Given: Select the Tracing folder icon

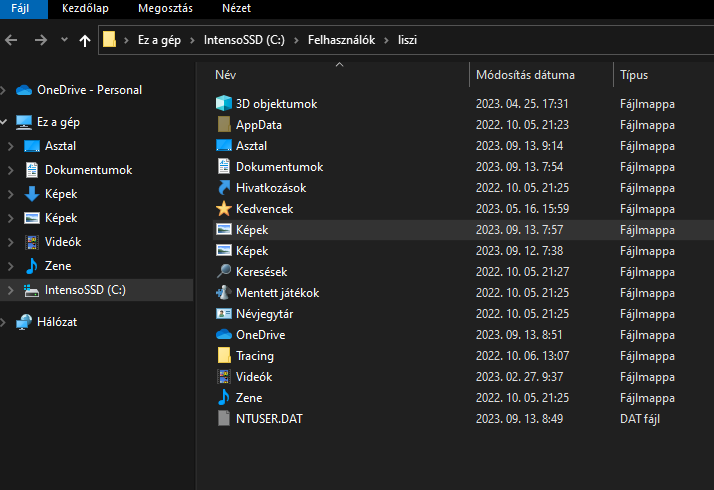Looking at the screenshot, I should (x=224, y=355).
